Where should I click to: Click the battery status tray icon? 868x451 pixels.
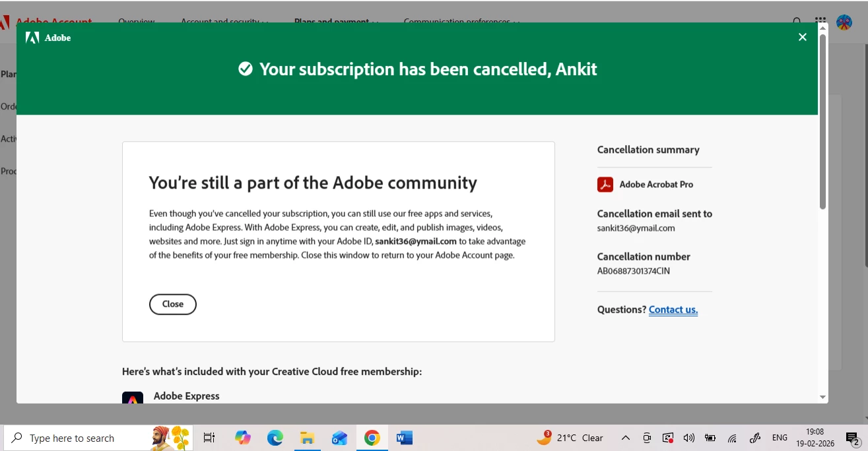710,438
